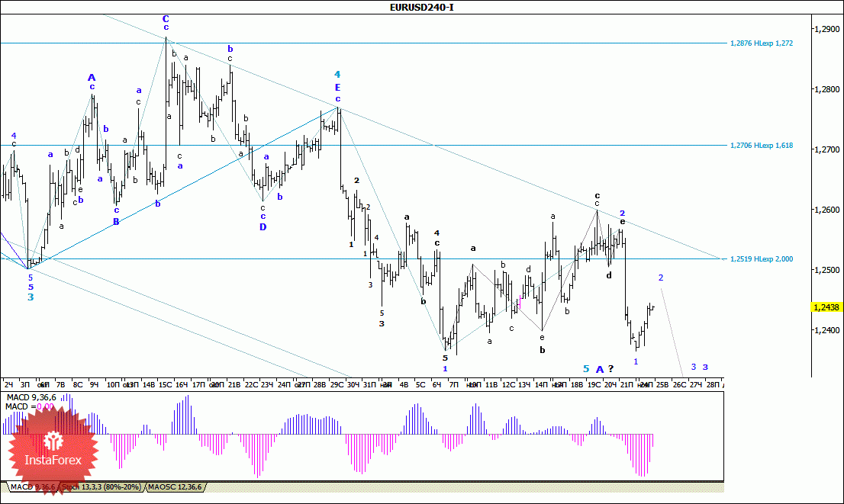This screenshot has width=844, height=504.
Task: Click the yellow 1,2438 current price tag
Action: tap(826, 307)
